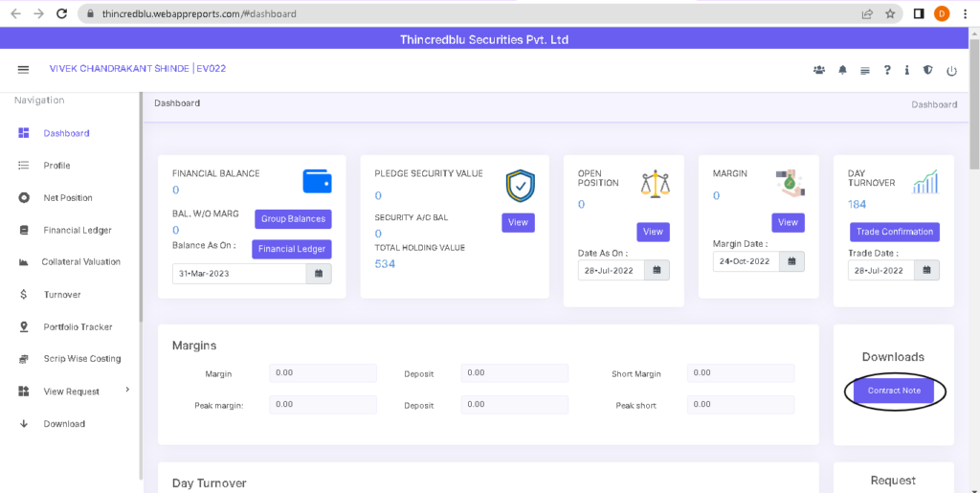Open Portfolio Tracker in sidebar
This screenshot has height=493, width=980.
point(78,326)
